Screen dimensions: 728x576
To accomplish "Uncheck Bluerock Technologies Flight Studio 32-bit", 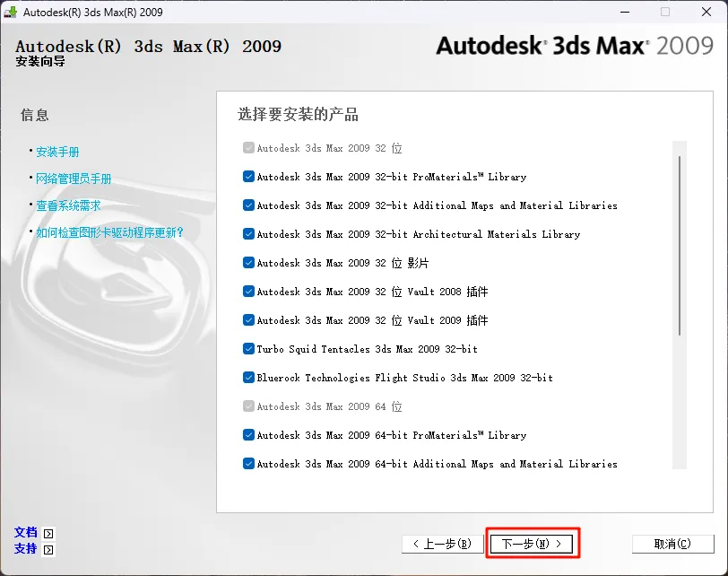I will (x=248, y=378).
